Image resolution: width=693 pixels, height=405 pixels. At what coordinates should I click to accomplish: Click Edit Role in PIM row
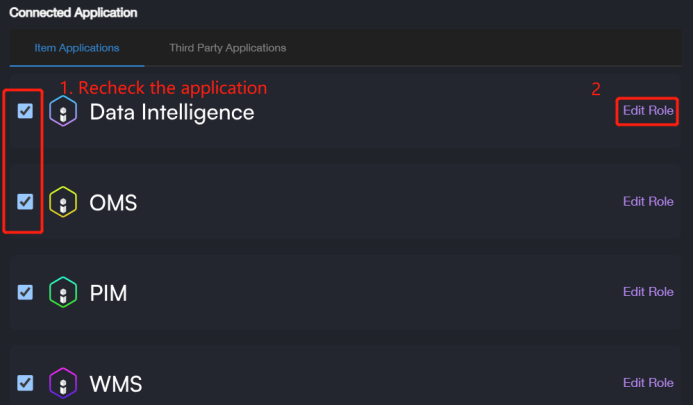[x=648, y=292]
